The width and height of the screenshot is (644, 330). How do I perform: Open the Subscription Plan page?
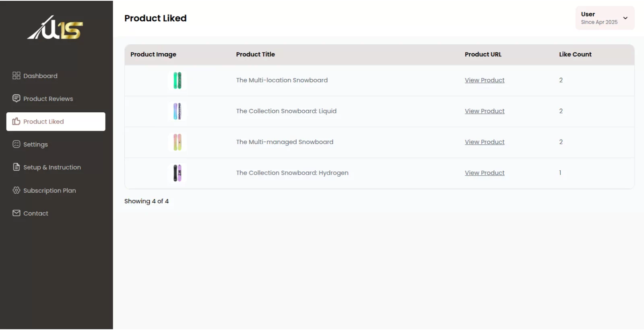[x=56, y=190]
